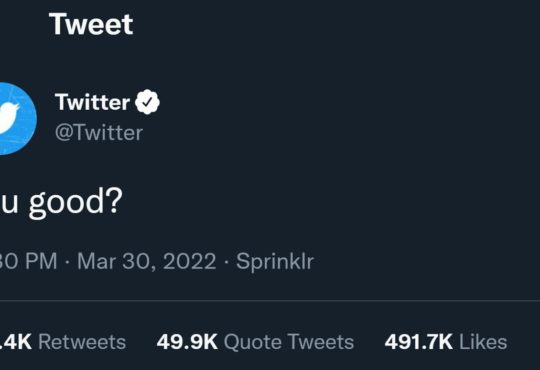Click the word Retweets
Viewport: 540px width, 370px height.
click(82, 342)
